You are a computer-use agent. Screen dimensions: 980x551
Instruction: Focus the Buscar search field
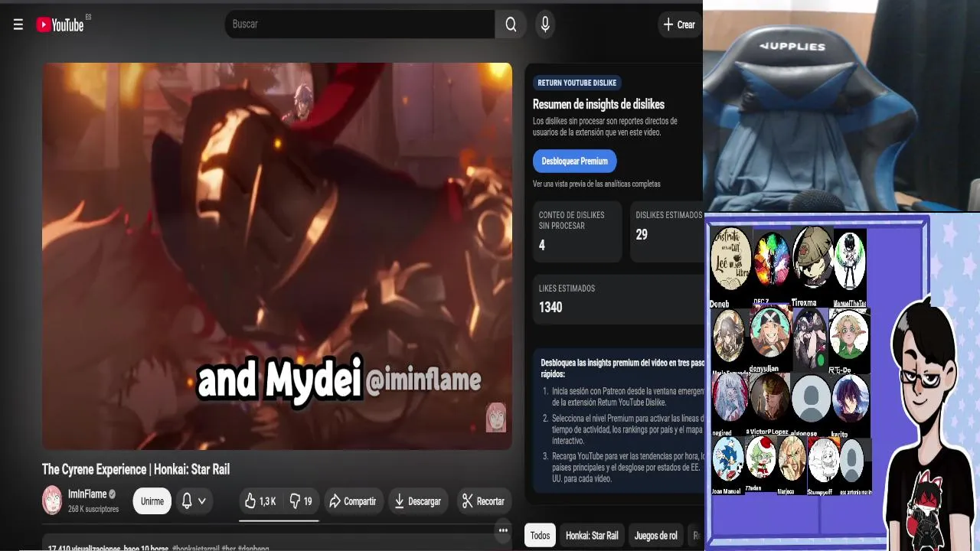click(x=360, y=24)
